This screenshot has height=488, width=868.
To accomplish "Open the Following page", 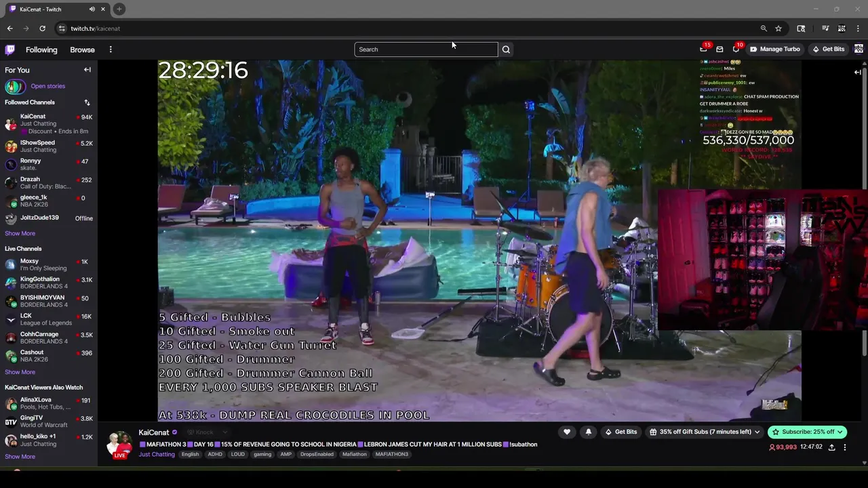I will point(41,49).
